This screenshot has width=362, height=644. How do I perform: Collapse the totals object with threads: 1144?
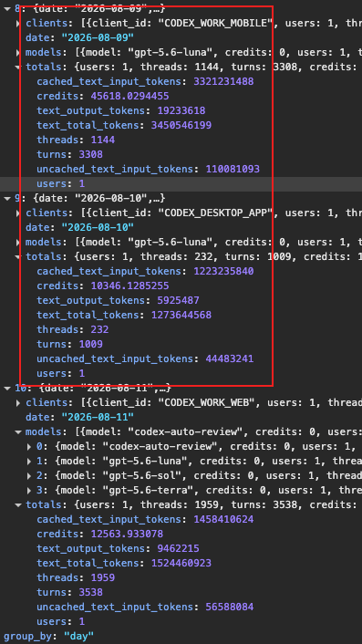(18, 67)
